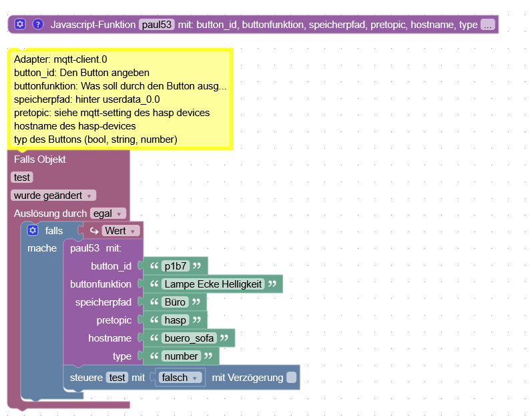Open the egal trigger source dropdown
This screenshot has height=419, width=532.
(108, 214)
